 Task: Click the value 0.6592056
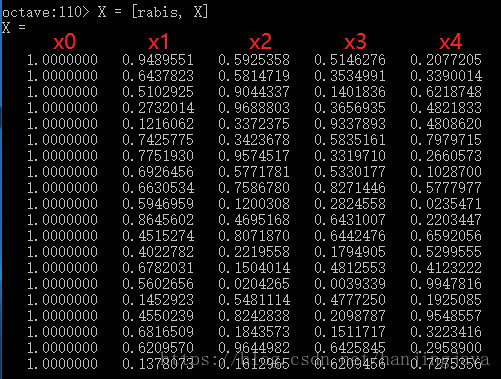point(446,236)
